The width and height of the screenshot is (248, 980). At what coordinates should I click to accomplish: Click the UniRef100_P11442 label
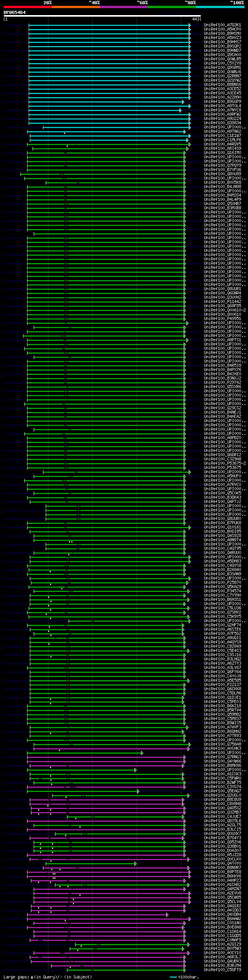point(222,302)
